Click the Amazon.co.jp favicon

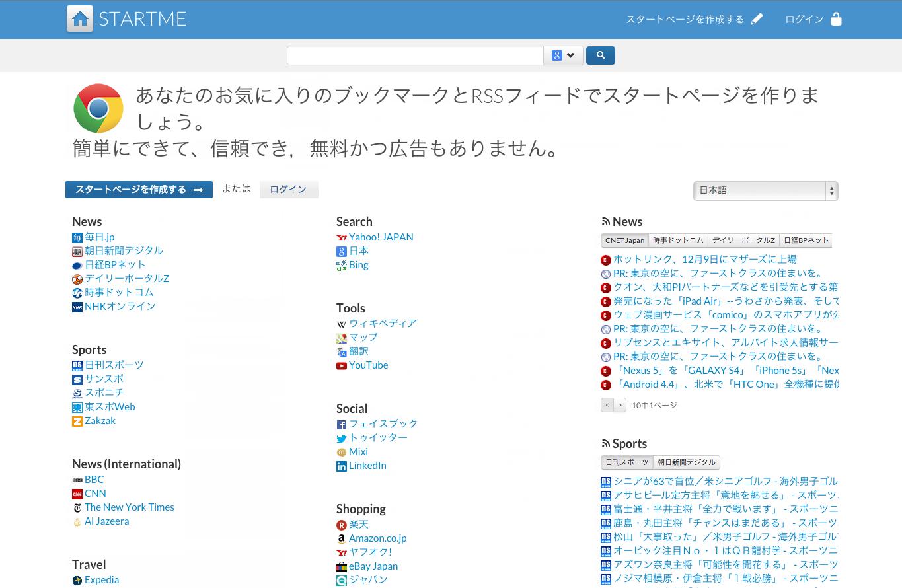[342, 538]
